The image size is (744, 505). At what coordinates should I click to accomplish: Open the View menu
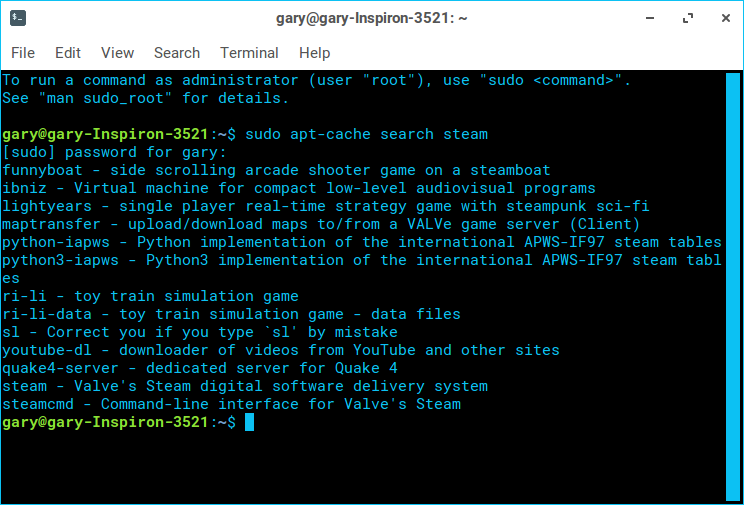coord(117,53)
